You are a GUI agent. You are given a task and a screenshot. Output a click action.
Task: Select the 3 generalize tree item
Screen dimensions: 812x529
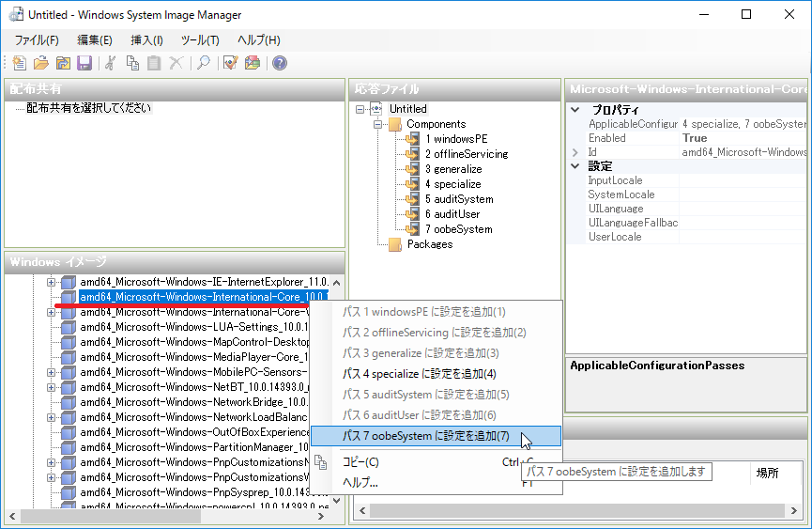pyautogui.click(x=453, y=169)
